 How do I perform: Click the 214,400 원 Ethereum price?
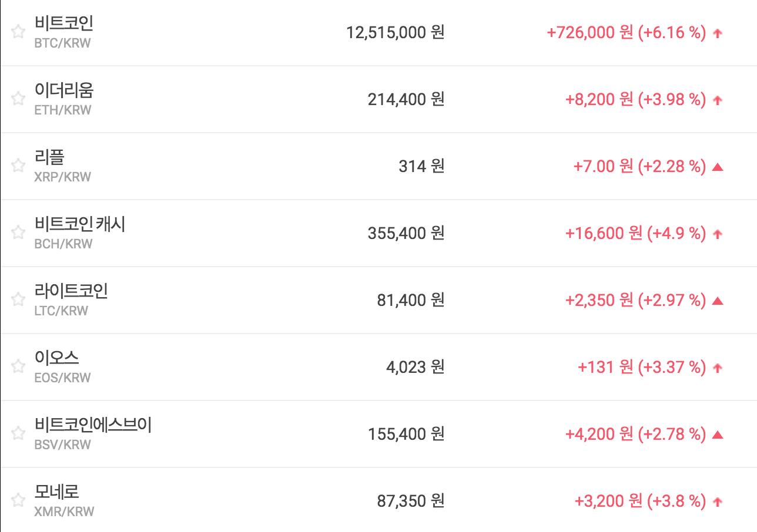pyautogui.click(x=406, y=99)
